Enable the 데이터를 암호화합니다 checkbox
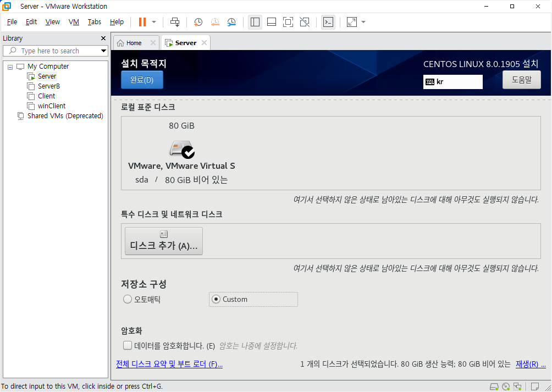The height and width of the screenshot is (392, 552). [128, 345]
